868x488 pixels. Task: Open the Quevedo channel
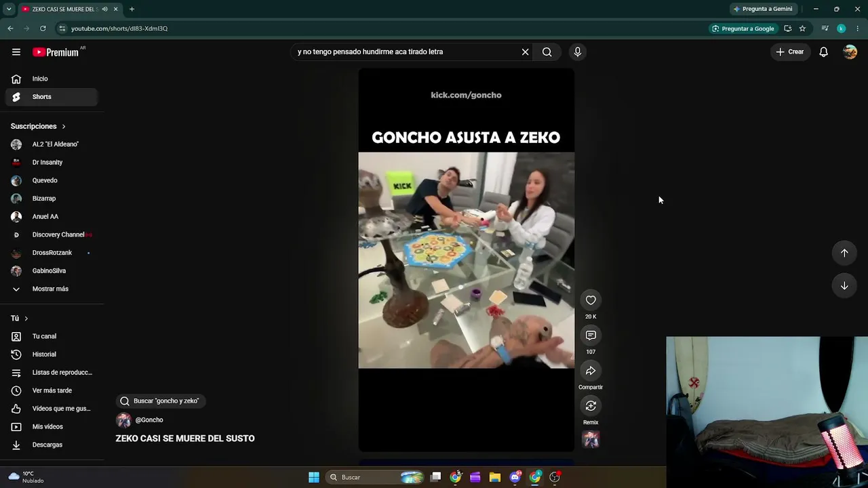52,180
